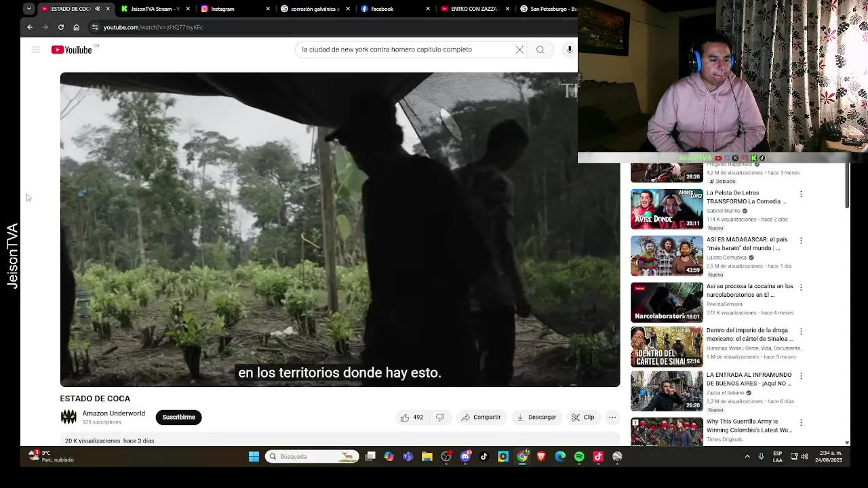868x488 pixels.
Task: Open Task View on the taskbar
Action: (x=370, y=457)
